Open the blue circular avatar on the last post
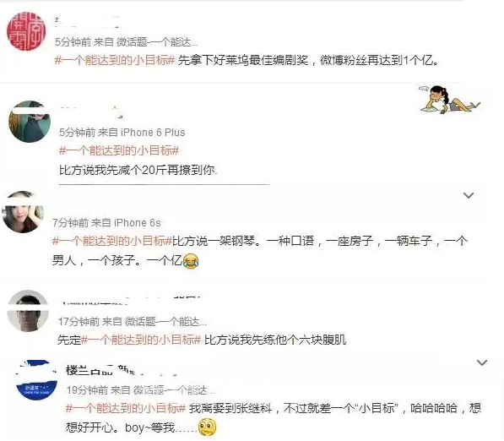The width and height of the screenshot is (504, 441). pyautogui.click(x=36, y=380)
